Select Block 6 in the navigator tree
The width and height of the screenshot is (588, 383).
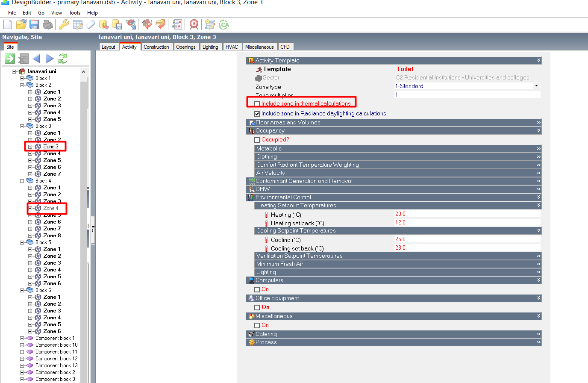click(43, 290)
